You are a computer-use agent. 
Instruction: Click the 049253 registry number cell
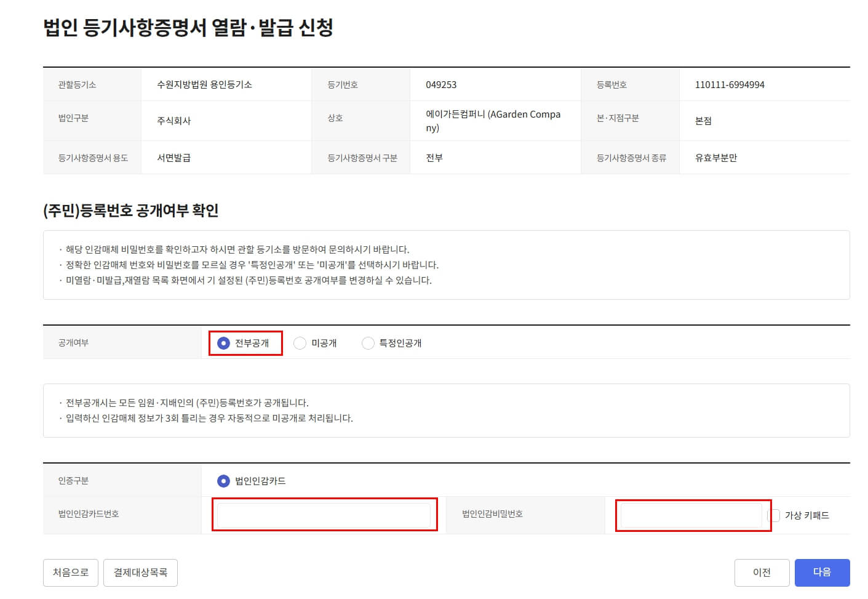(440, 84)
